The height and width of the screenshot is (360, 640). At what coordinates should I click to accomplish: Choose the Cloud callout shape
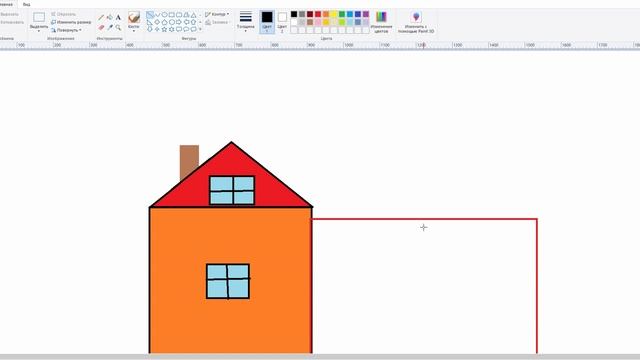tap(193, 29)
